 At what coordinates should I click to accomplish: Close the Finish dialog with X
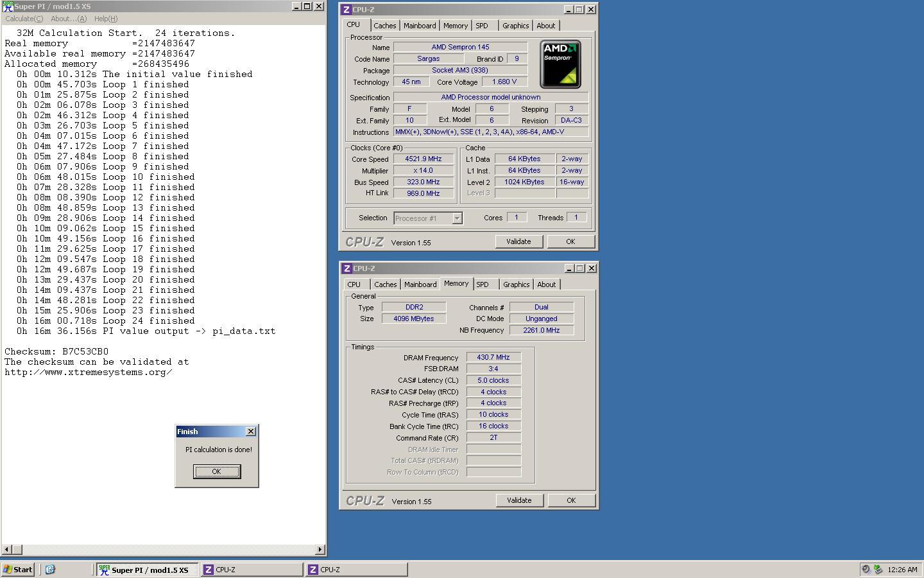[251, 432]
